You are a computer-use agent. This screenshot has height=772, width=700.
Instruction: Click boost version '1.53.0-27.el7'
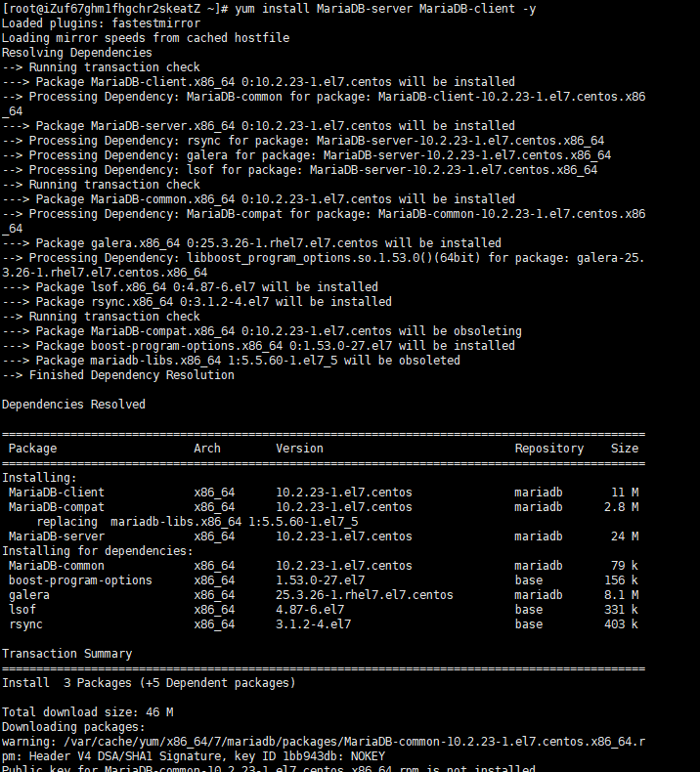[x=321, y=580]
